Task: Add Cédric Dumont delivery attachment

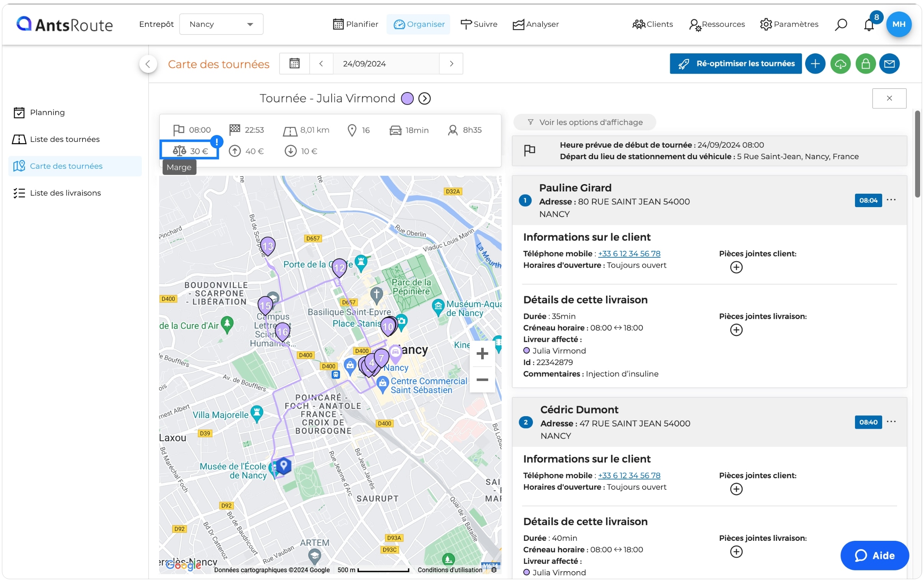Action: click(736, 552)
